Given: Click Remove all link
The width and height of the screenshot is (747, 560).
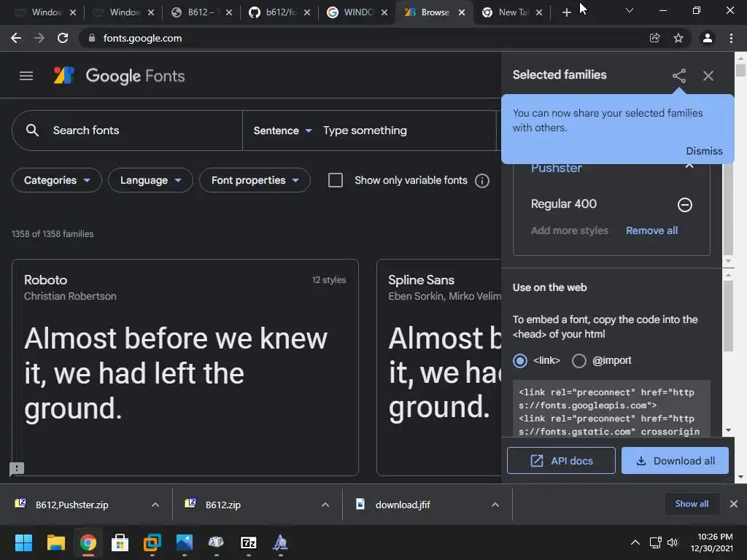Looking at the screenshot, I should coord(651,230).
